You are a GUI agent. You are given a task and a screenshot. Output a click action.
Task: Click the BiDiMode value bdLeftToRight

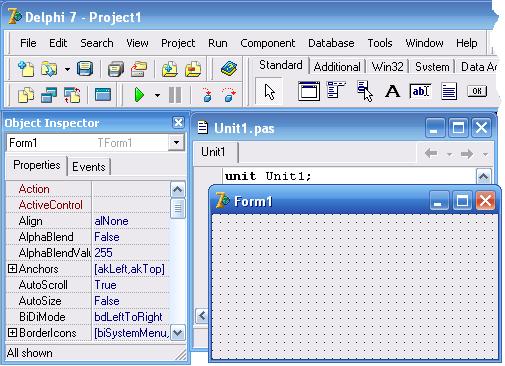131,317
